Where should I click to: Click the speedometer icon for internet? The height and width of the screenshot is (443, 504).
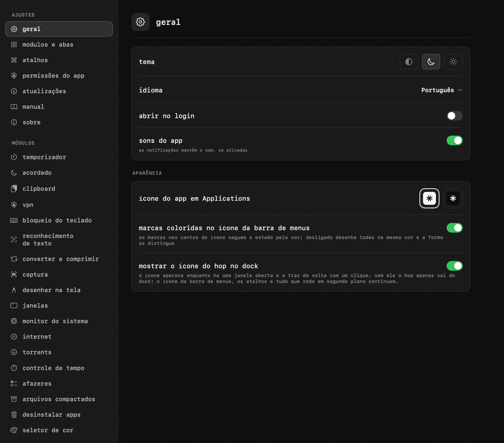(x=14, y=337)
